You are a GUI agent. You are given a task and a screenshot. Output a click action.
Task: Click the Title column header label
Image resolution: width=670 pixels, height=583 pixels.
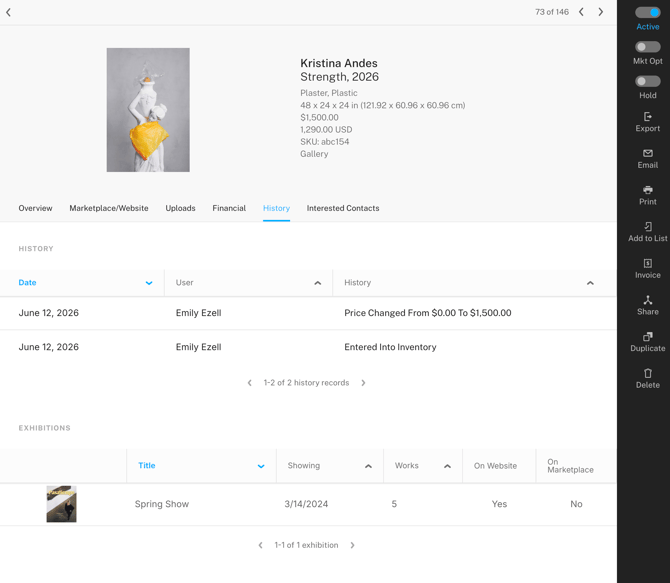[x=147, y=465]
